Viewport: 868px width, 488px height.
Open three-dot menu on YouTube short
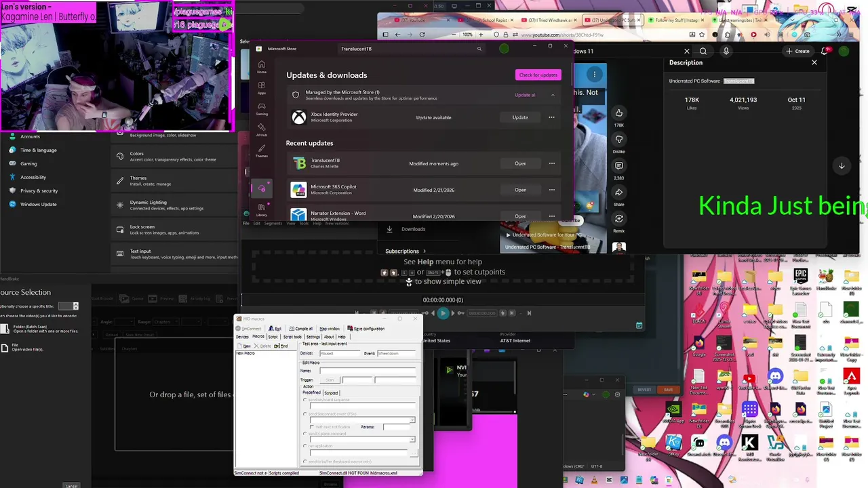point(594,74)
